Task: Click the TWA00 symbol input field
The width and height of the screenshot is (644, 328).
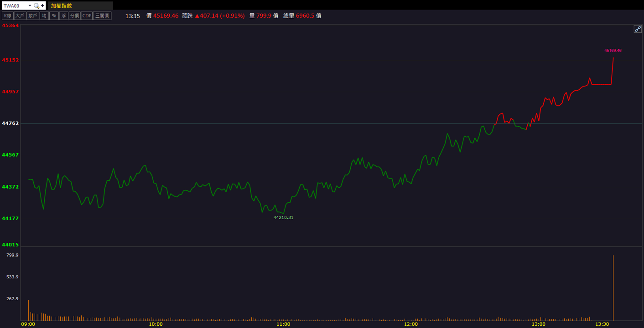Action: (x=15, y=5)
